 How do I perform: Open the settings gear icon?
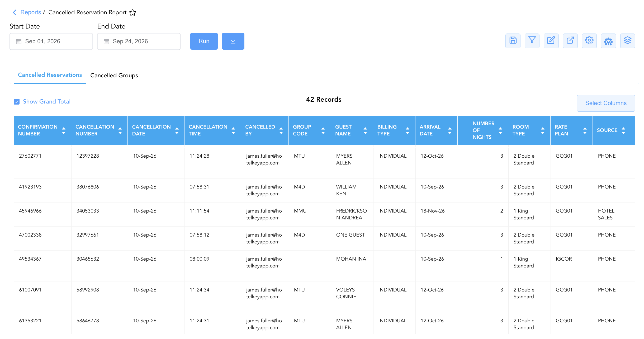coord(589,41)
